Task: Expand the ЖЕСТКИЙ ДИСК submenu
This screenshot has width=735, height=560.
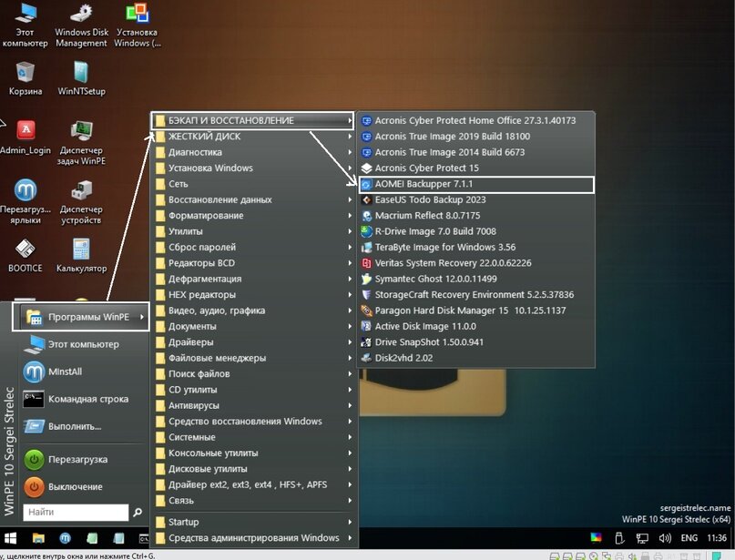Action: [253, 137]
